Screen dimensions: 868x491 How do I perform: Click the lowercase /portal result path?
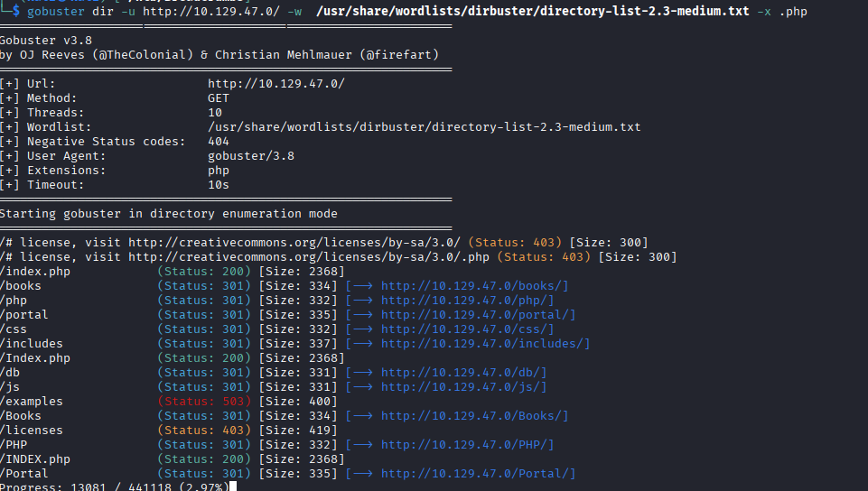(x=23, y=315)
